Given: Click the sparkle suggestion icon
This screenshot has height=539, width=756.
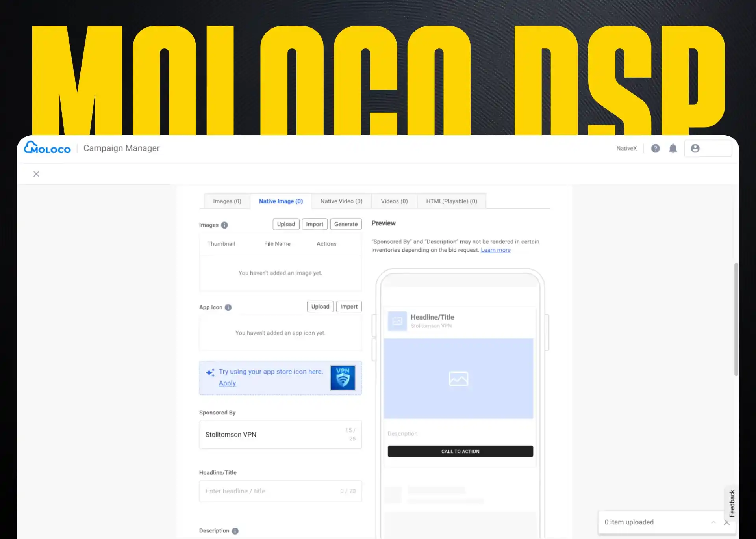Looking at the screenshot, I should point(210,372).
